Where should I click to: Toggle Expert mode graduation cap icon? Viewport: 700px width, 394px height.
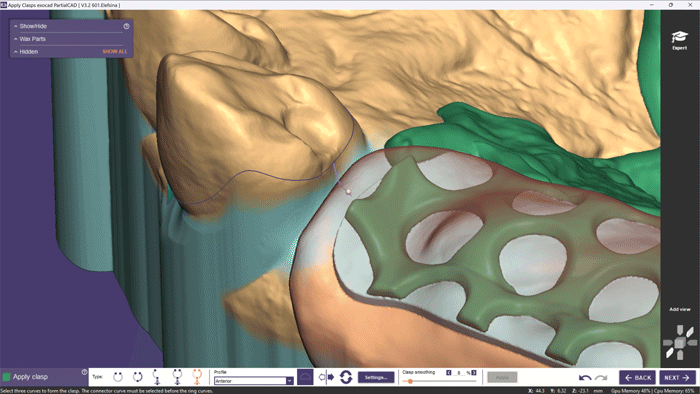tap(679, 40)
